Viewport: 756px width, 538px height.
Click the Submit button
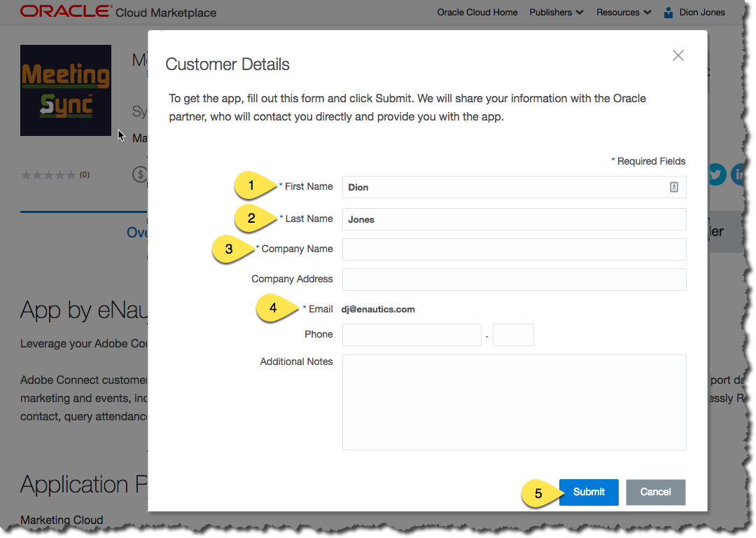[x=589, y=492]
